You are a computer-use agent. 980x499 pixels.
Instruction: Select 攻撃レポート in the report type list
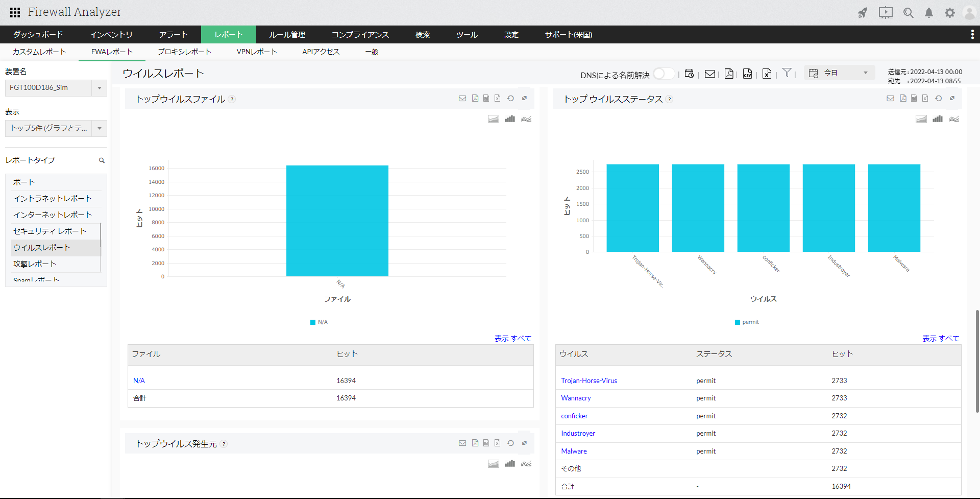[x=35, y=264]
